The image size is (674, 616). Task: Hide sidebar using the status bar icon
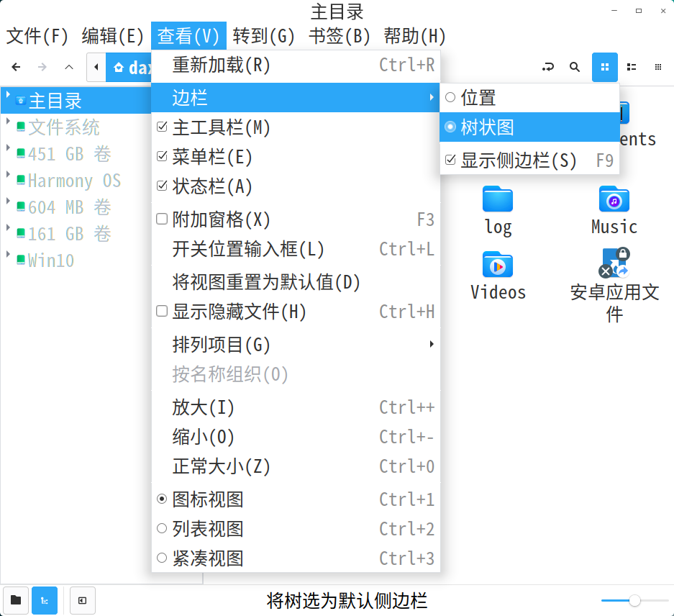[x=82, y=600]
